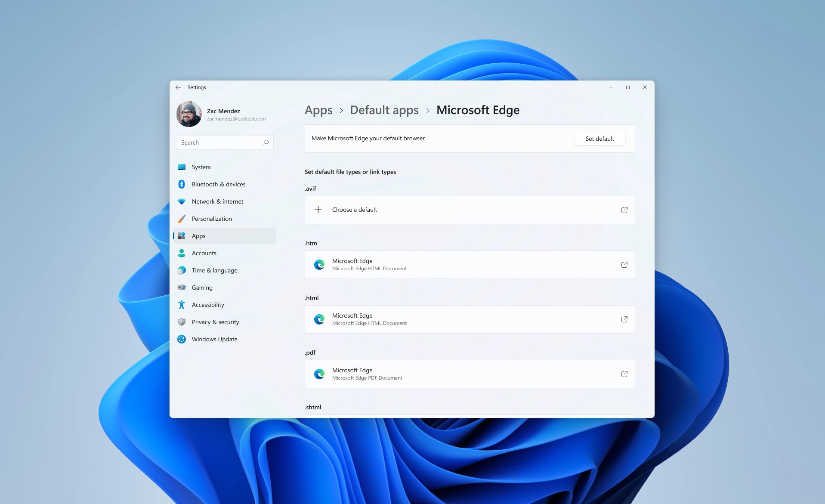Open external link icon for .pdf
The width and height of the screenshot is (825, 504).
[624, 374]
